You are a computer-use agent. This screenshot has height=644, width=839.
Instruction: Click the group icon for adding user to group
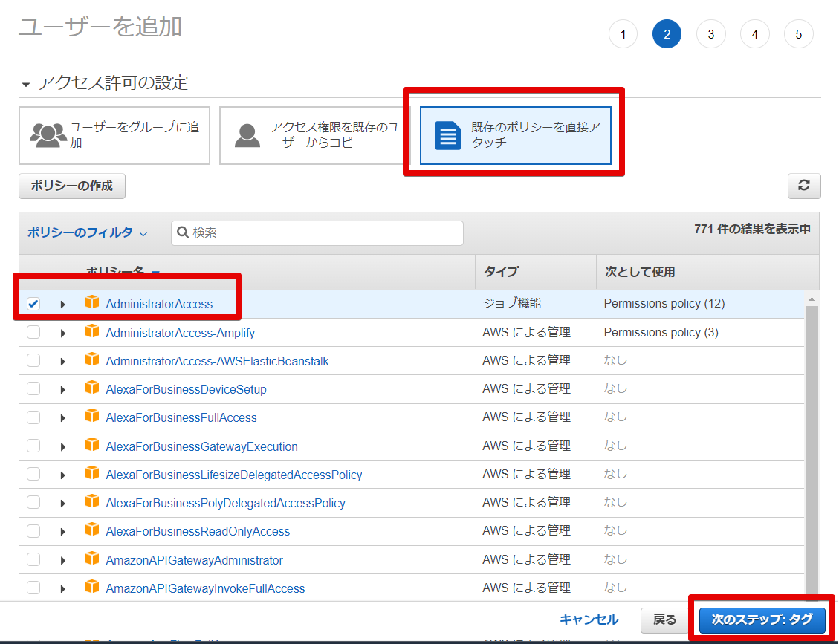click(48, 134)
